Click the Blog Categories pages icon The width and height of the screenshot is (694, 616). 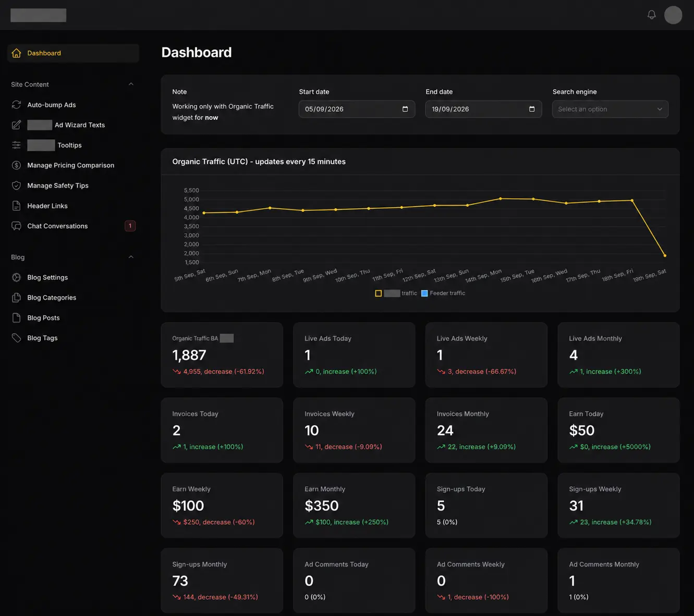pyautogui.click(x=16, y=298)
